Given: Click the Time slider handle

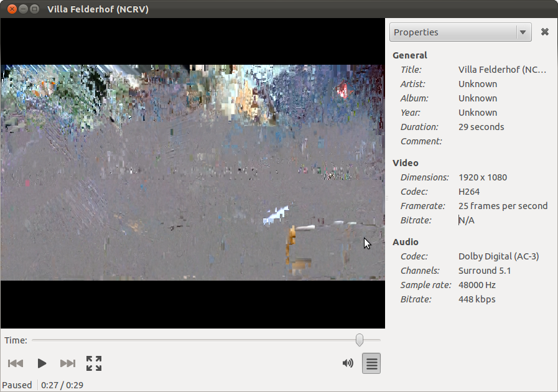Looking at the screenshot, I should 360,340.
